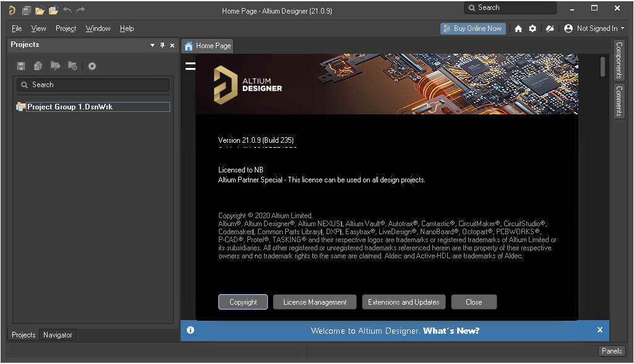634x364 pixels.
Task: Select the Home Page document tab
Action: click(207, 46)
